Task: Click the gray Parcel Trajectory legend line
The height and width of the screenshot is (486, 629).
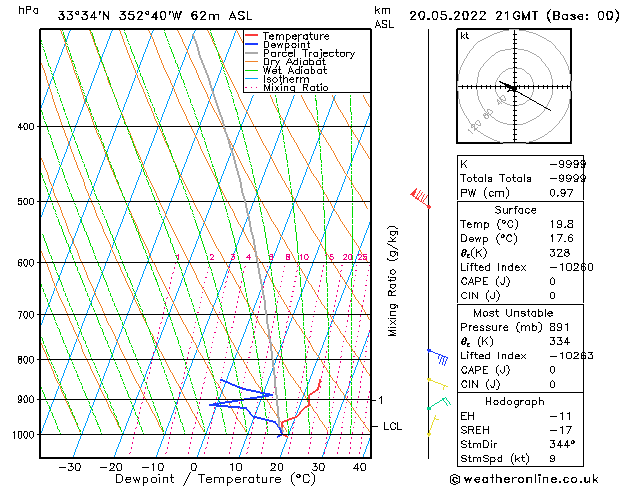Action: [251, 53]
